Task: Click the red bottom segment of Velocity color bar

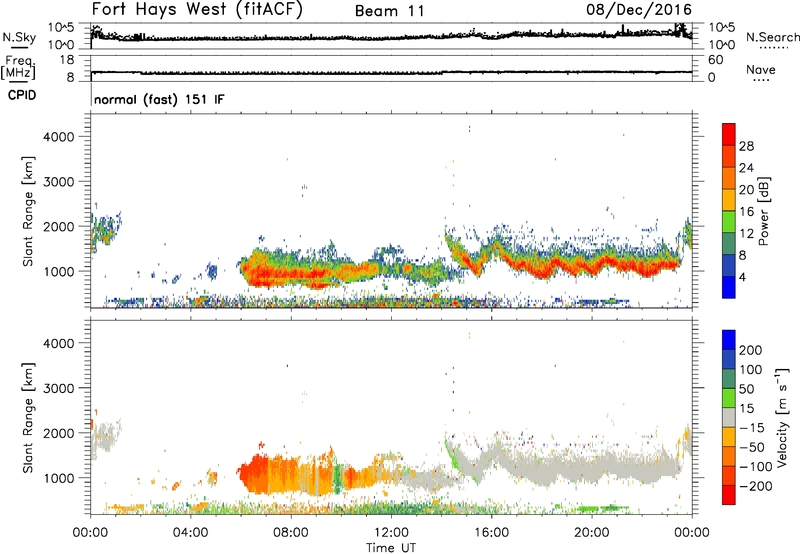Action: point(729,495)
